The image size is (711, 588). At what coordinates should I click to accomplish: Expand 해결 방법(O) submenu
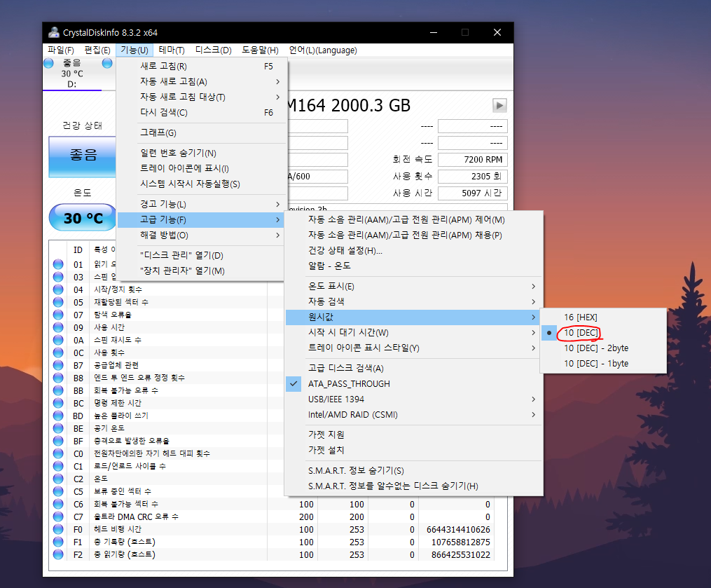tap(202, 235)
